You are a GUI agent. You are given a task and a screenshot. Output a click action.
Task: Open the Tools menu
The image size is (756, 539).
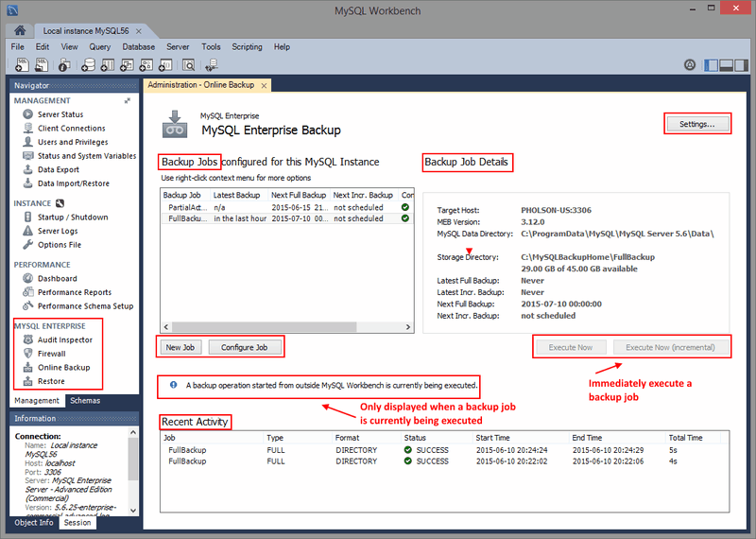coord(211,46)
